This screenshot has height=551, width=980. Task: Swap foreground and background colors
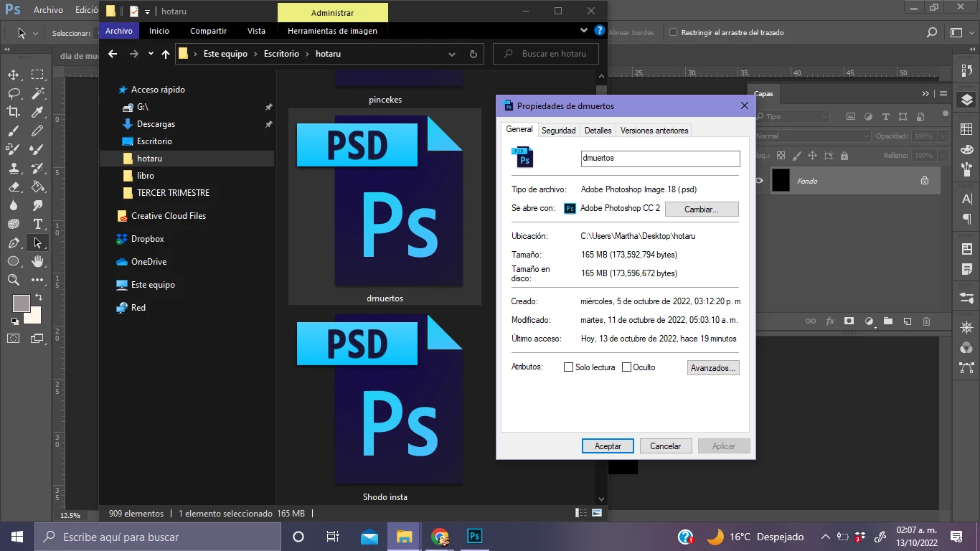[39, 297]
